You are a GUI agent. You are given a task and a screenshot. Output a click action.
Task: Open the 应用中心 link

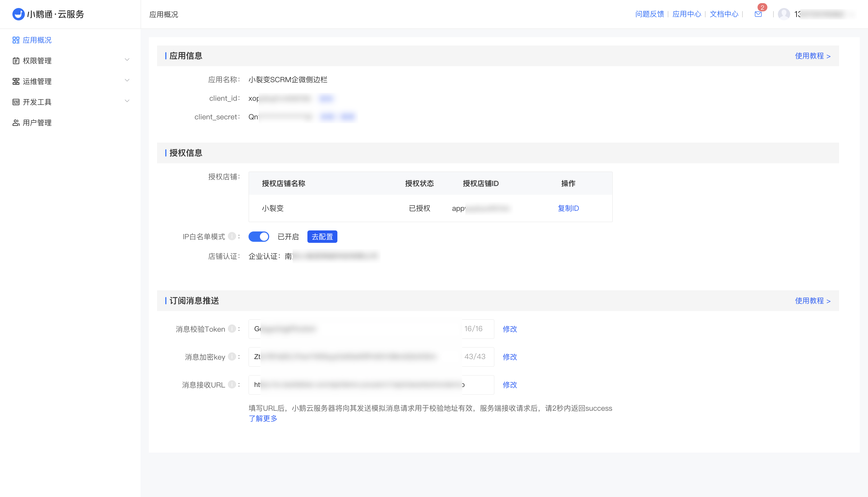[687, 14]
